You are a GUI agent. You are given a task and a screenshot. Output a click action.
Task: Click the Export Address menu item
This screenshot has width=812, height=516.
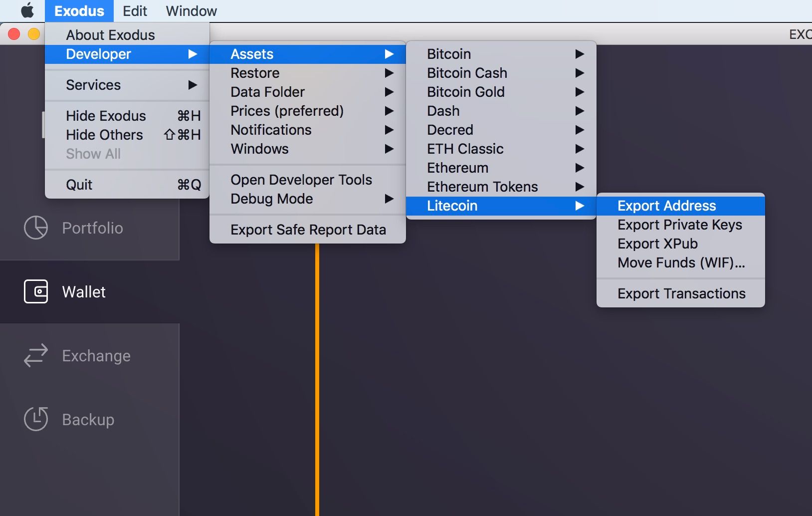666,206
